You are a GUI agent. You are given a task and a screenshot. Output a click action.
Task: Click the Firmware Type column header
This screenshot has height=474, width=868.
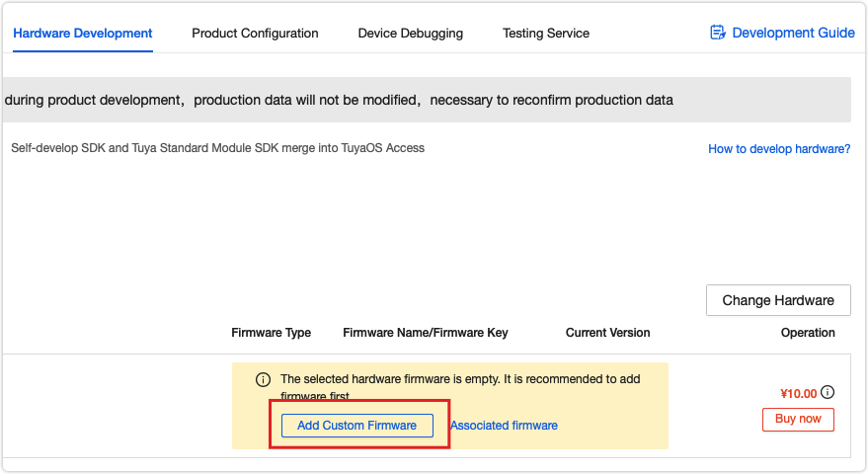pyautogui.click(x=272, y=333)
